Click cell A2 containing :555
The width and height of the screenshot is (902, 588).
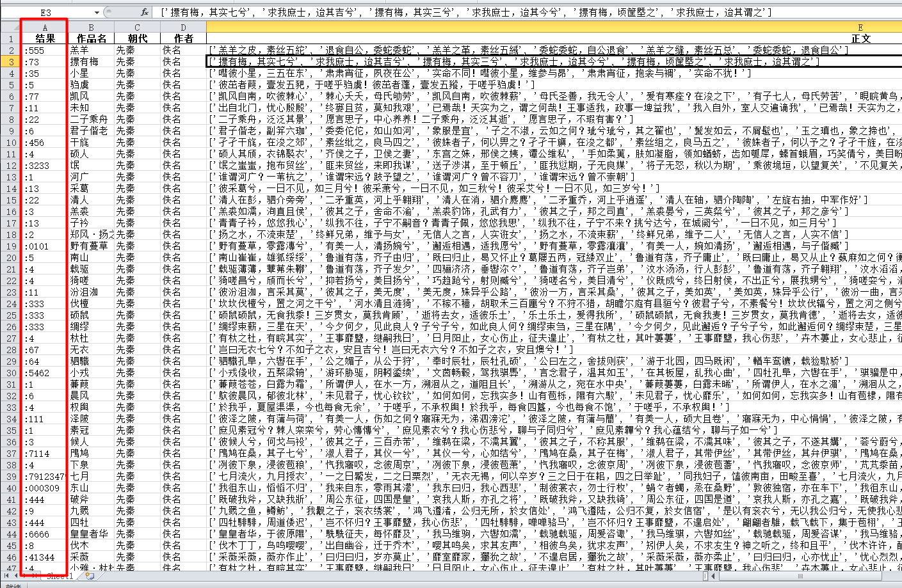click(x=45, y=49)
